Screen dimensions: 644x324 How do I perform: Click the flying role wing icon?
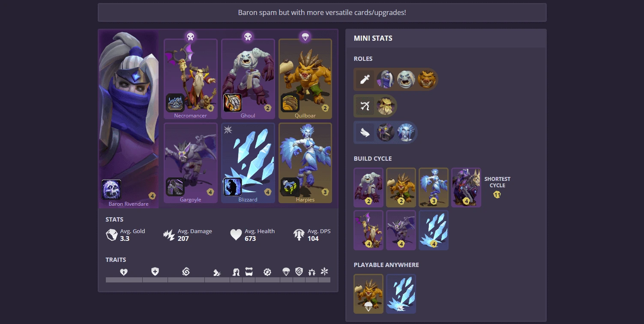365,132
